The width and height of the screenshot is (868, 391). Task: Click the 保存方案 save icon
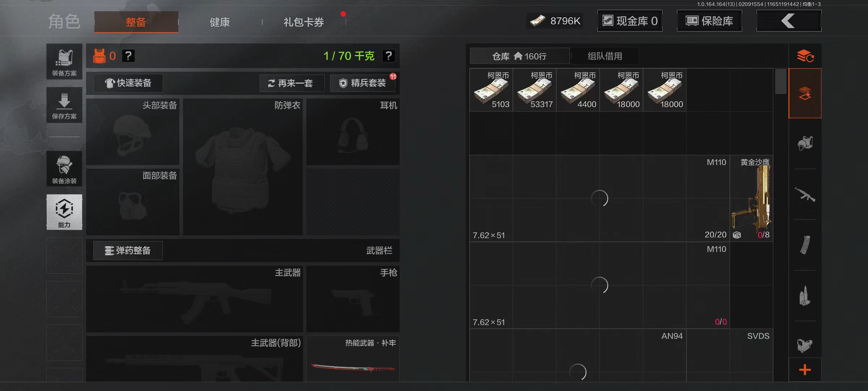[x=64, y=105]
